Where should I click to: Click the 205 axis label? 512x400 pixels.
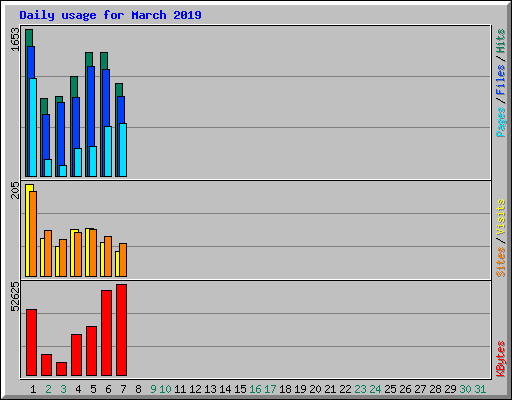[x=15, y=190]
